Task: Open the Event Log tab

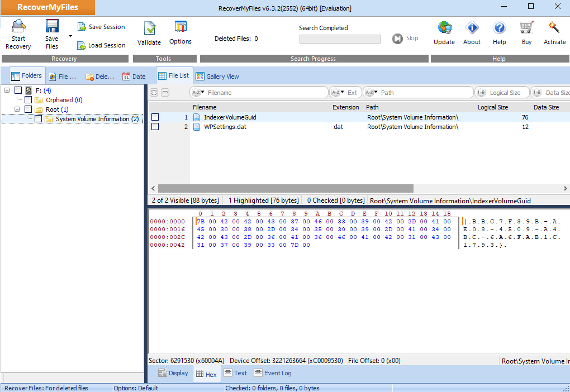Action: tap(273, 373)
